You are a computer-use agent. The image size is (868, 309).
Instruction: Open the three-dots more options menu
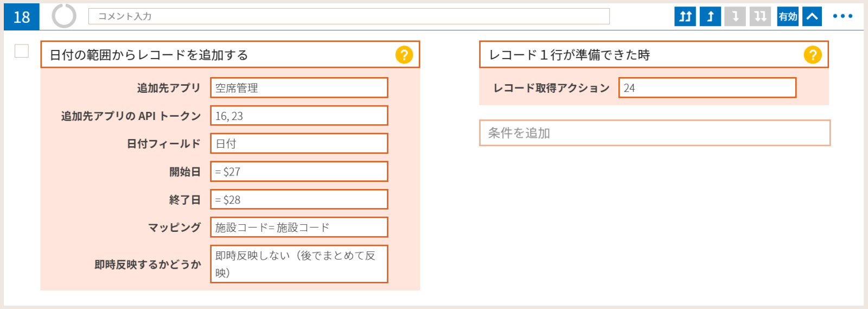(843, 16)
